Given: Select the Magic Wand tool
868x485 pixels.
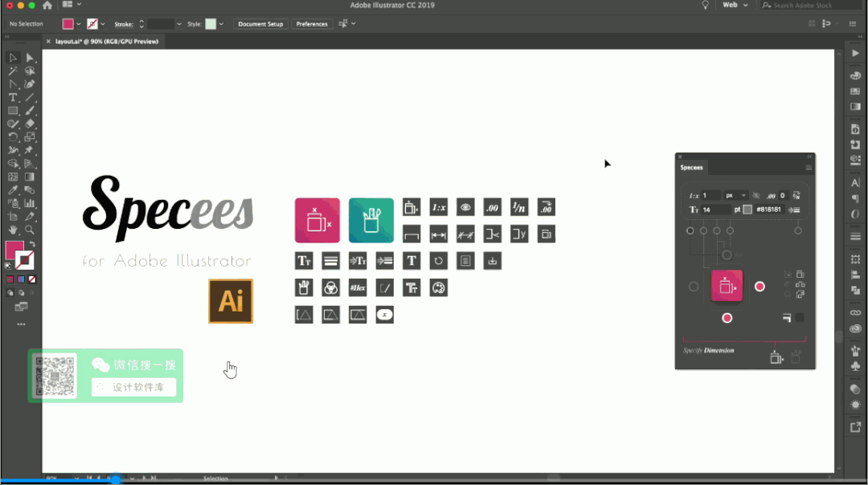Looking at the screenshot, I should pyautogui.click(x=13, y=71).
